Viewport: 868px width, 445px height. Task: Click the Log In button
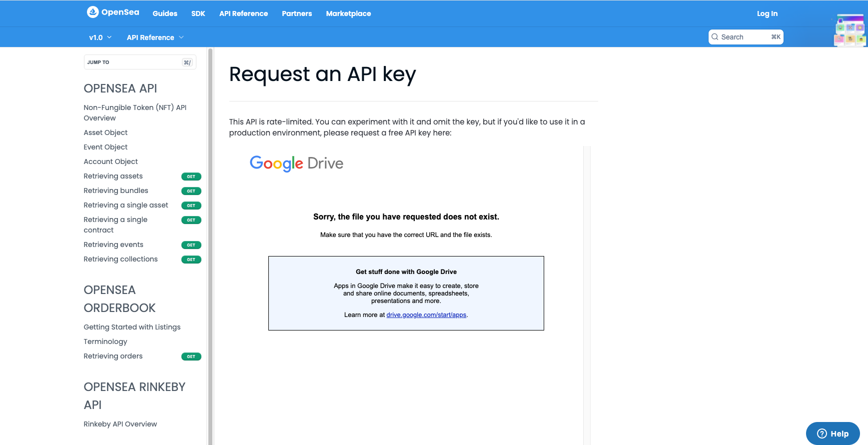click(x=768, y=13)
